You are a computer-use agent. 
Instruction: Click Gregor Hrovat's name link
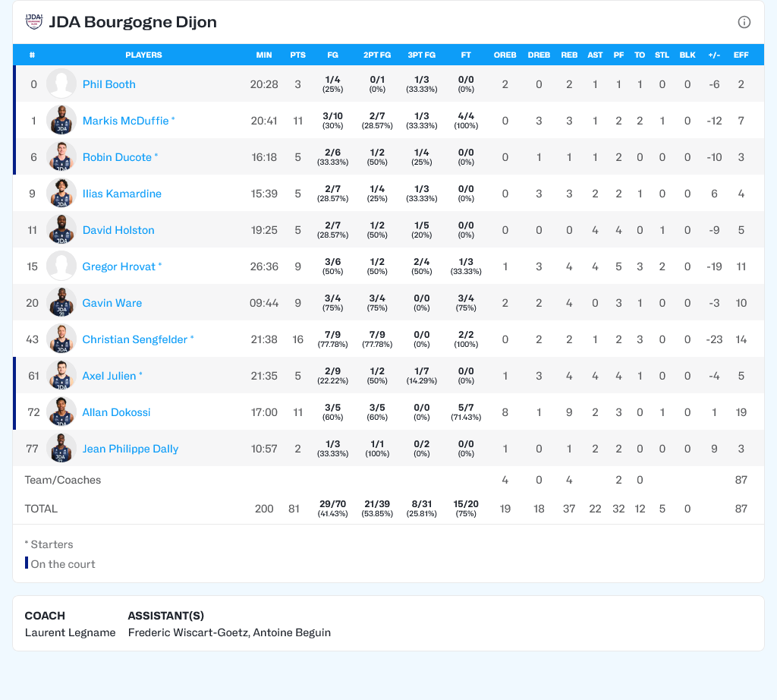(118, 266)
